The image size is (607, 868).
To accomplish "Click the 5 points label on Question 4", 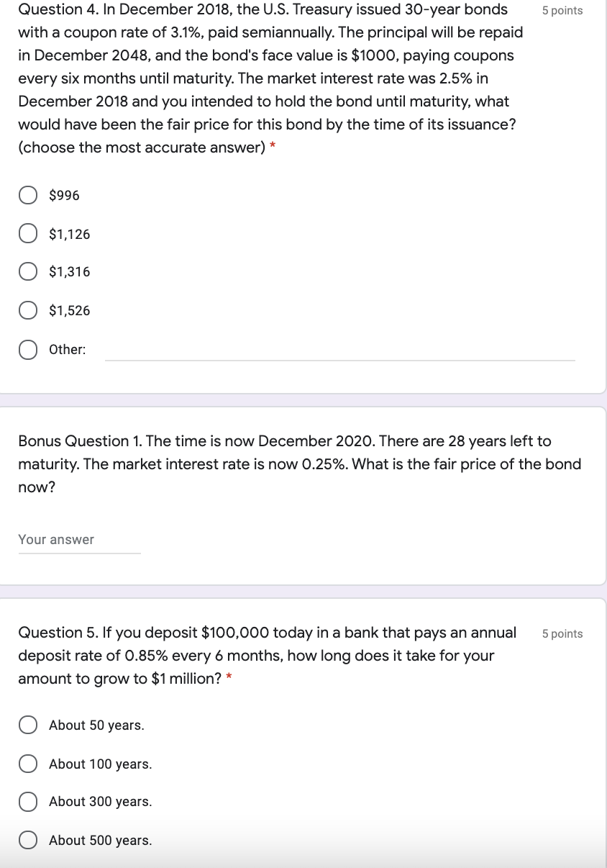I will (x=562, y=10).
